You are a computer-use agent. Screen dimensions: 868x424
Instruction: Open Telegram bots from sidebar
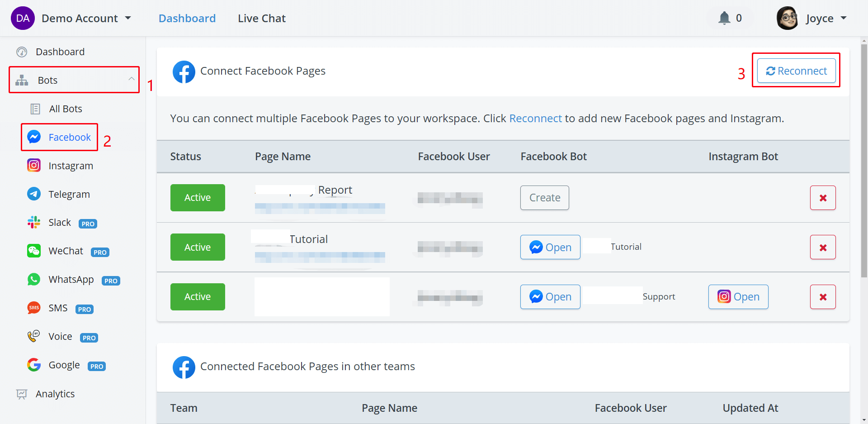(69, 194)
